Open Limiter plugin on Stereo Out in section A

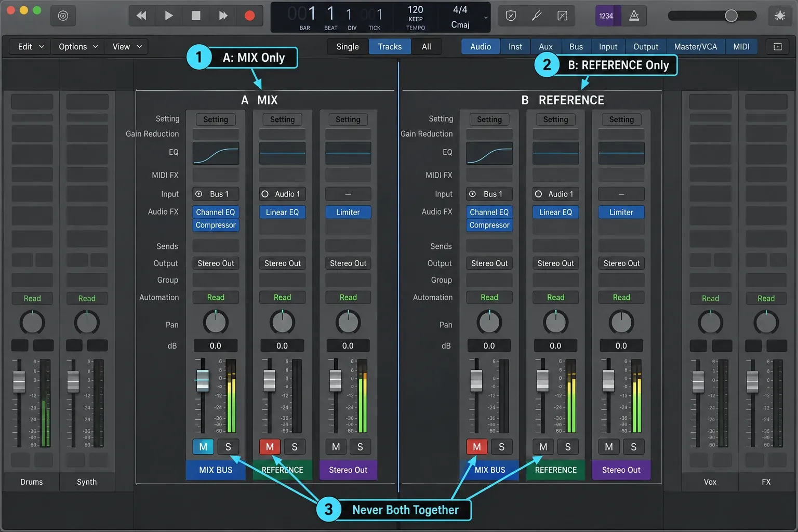tap(348, 212)
